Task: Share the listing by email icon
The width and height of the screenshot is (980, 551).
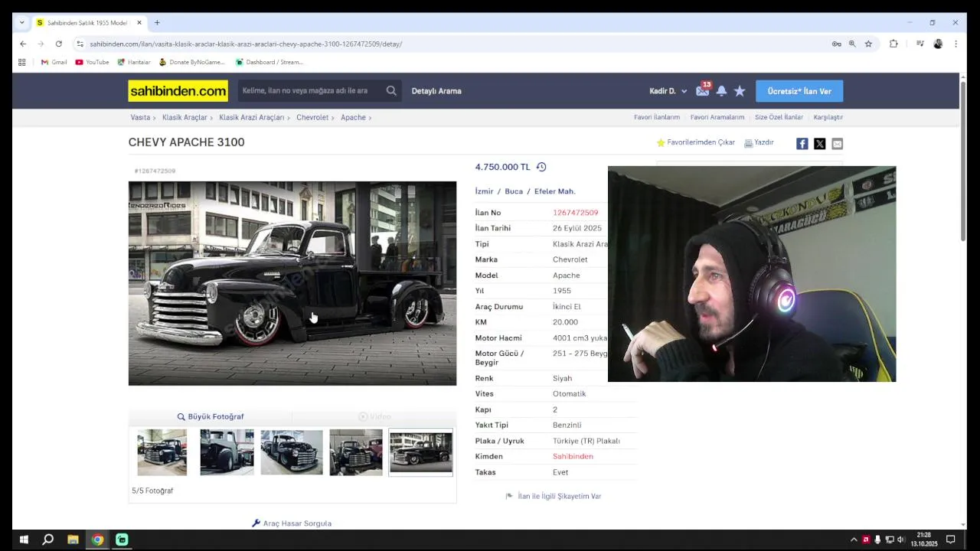Action: point(837,144)
